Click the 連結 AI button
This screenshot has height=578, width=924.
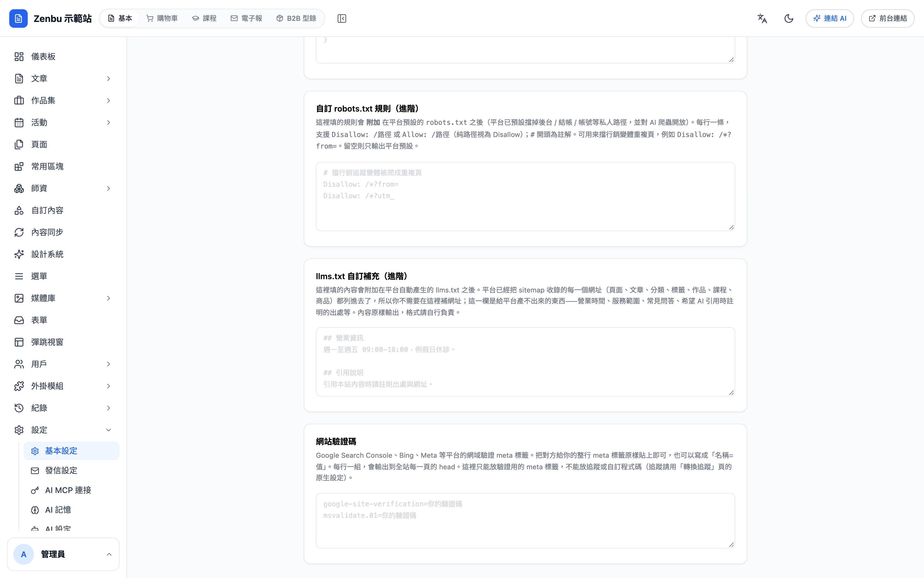pos(830,18)
